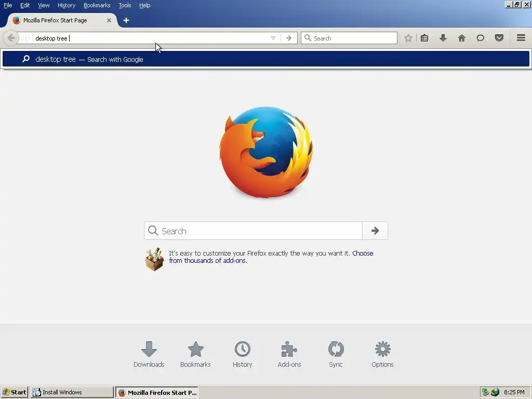Open the Bookmarks menu in the menu bar

click(97, 5)
